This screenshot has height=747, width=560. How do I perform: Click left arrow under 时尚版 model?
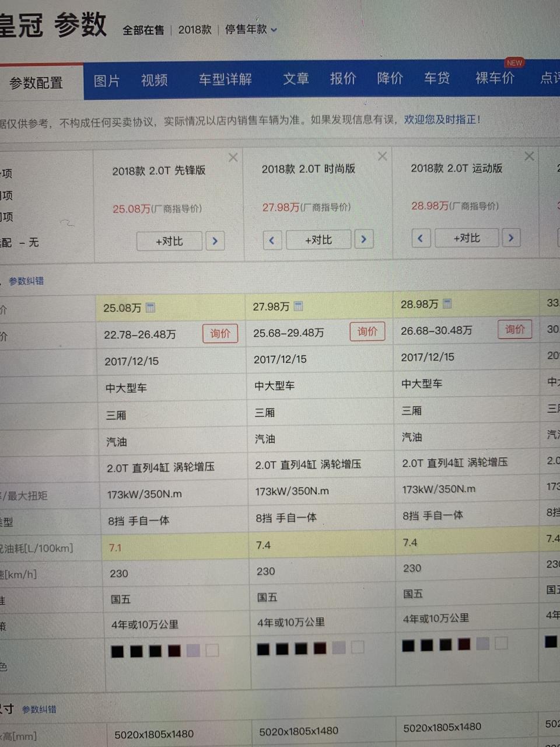272,240
